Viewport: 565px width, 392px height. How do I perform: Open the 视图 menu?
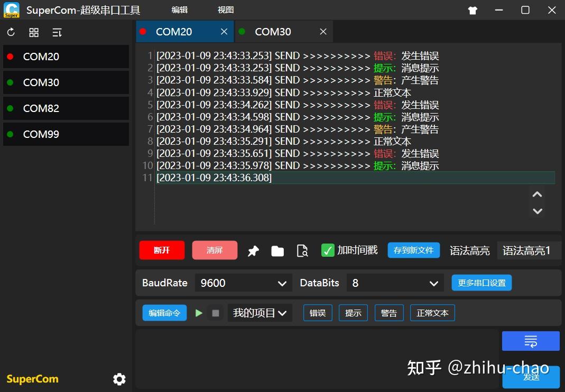225,10
